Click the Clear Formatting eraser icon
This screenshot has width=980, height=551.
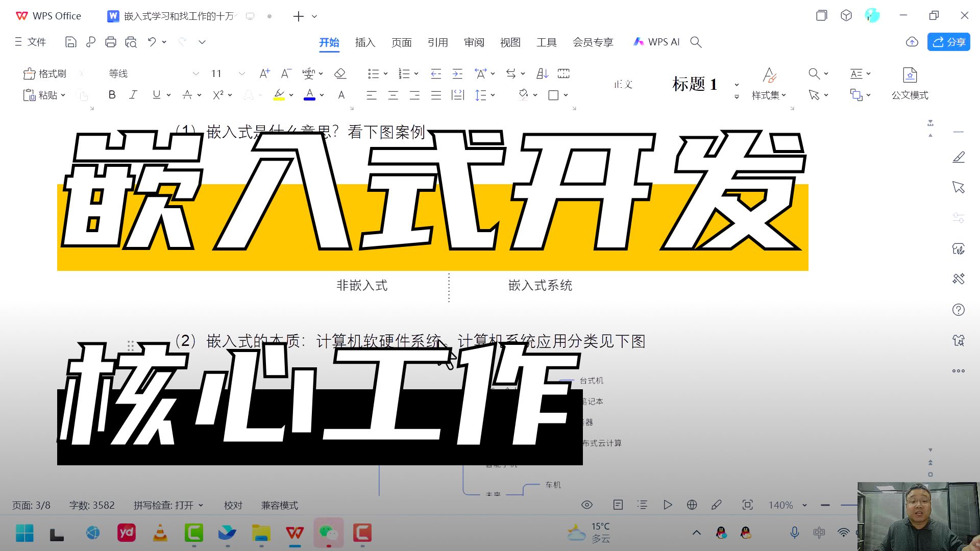[340, 74]
